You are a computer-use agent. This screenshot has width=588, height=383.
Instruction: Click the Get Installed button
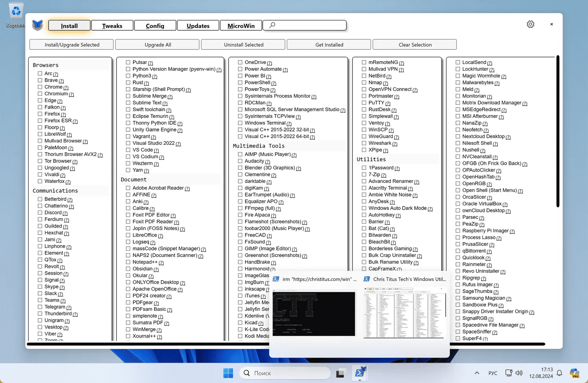pos(329,45)
